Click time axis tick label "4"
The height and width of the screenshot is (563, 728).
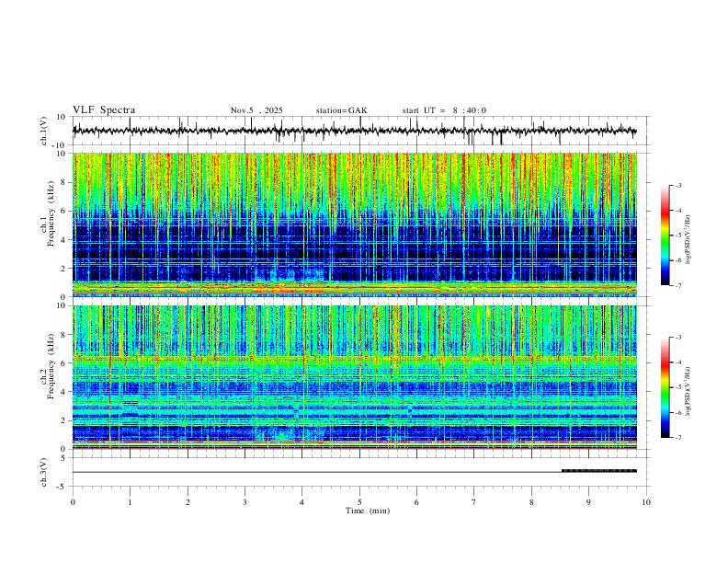pyautogui.click(x=302, y=502)
